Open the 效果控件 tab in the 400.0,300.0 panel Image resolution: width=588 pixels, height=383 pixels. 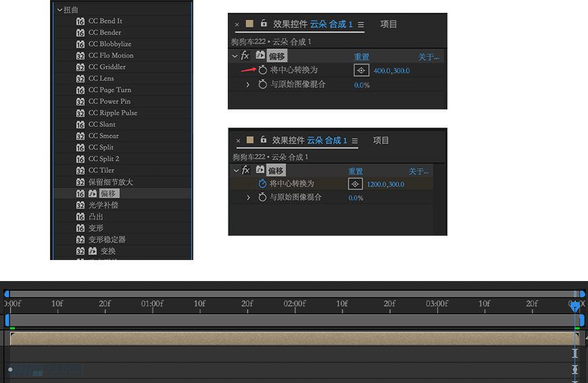pyautogui.click(x=313, y=24)
